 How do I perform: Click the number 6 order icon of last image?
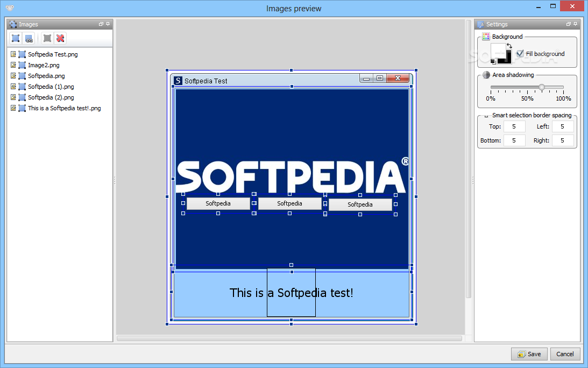point(13,108)
